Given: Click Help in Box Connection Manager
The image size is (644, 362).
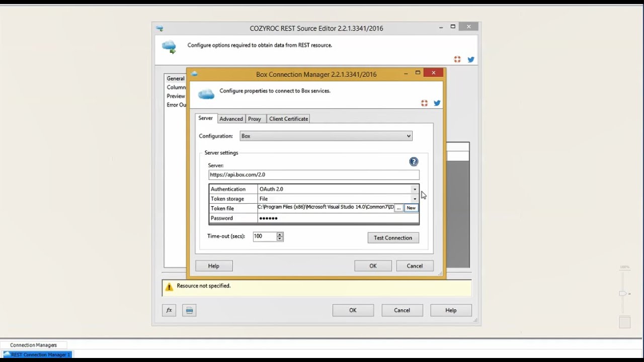Looking at the screenshot, I should [214, 266].
